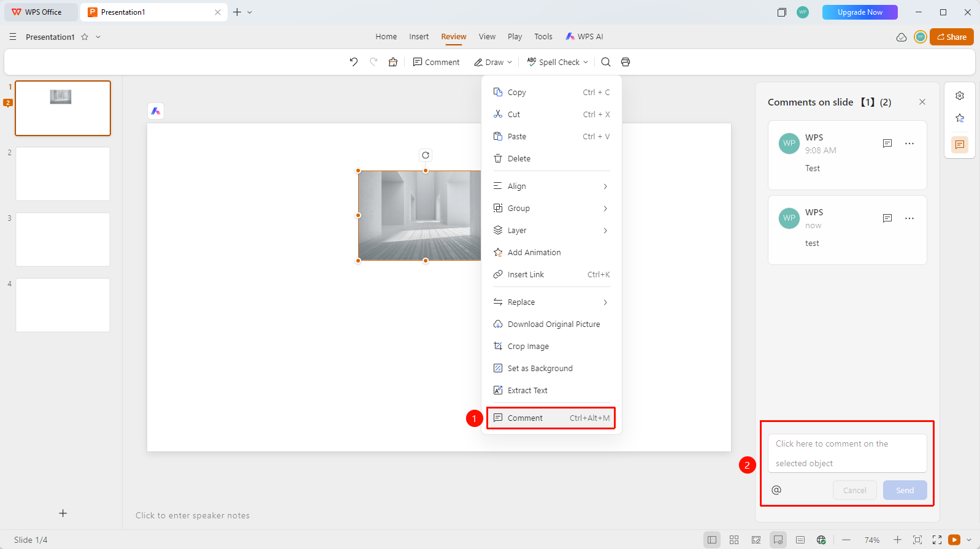Click the Send button
Screen dimensions: 980x549
(x=905, y=490)
